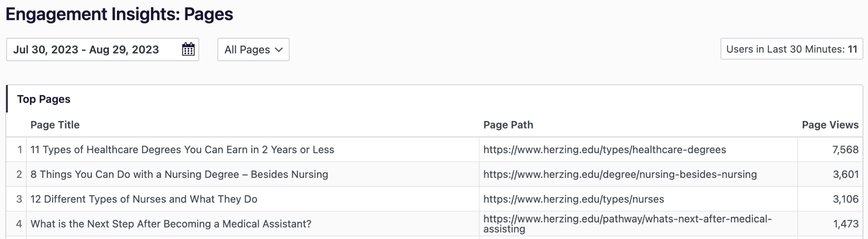Click the 1,473 page views value
The height and width of the screenshot is (239, 868).
click(x=846, y=224)
